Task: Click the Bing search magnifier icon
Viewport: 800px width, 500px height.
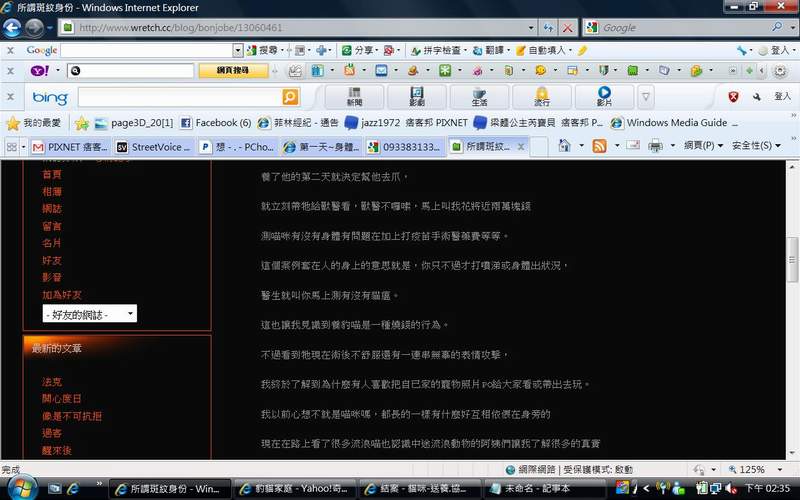Action: pyautogui.click(x=289, y=97)
